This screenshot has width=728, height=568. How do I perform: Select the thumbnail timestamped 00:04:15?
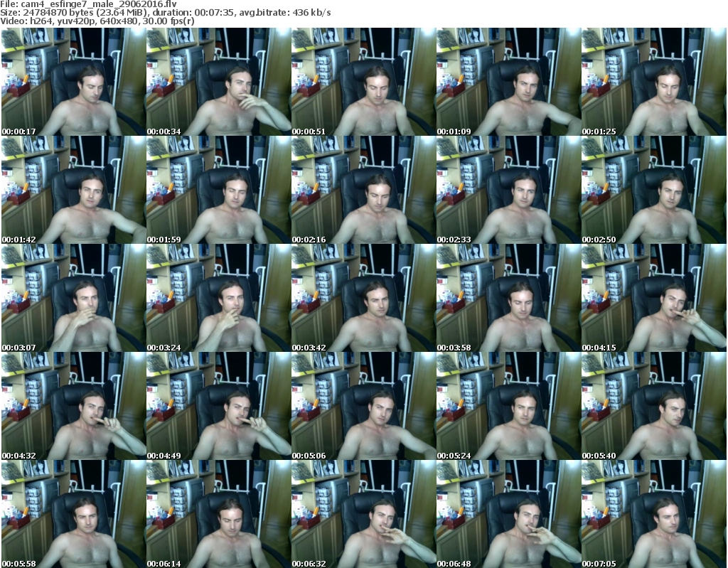(654, 298)
